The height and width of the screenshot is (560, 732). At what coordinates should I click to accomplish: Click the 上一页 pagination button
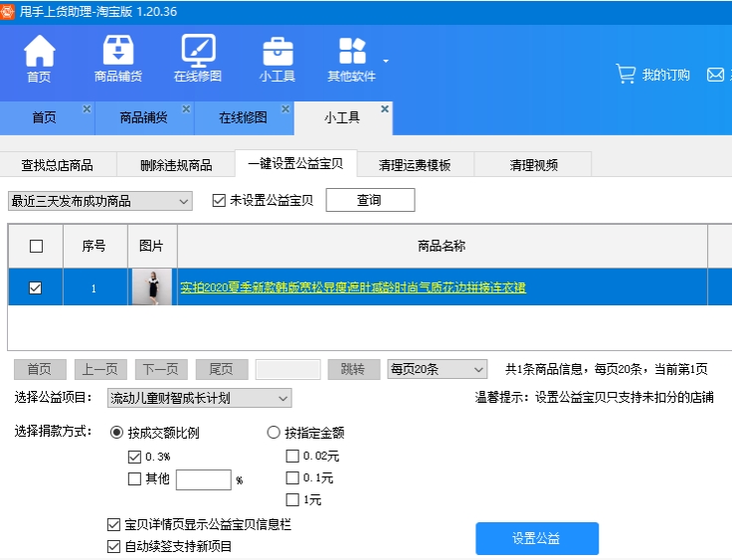tap(100, 369)
